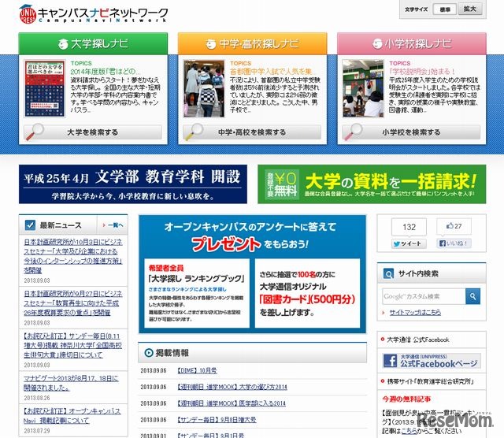Open the 大学探し ランキングブック panel
The image size is (504, 438).
click(x=197, y=292)
